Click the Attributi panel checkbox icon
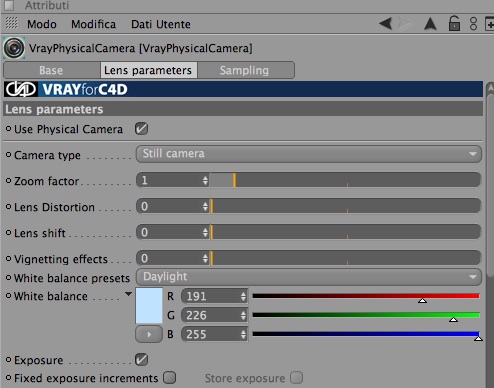The height and width of the screenshot is (388, 494). pyautogui.click(x=10, y=5)
